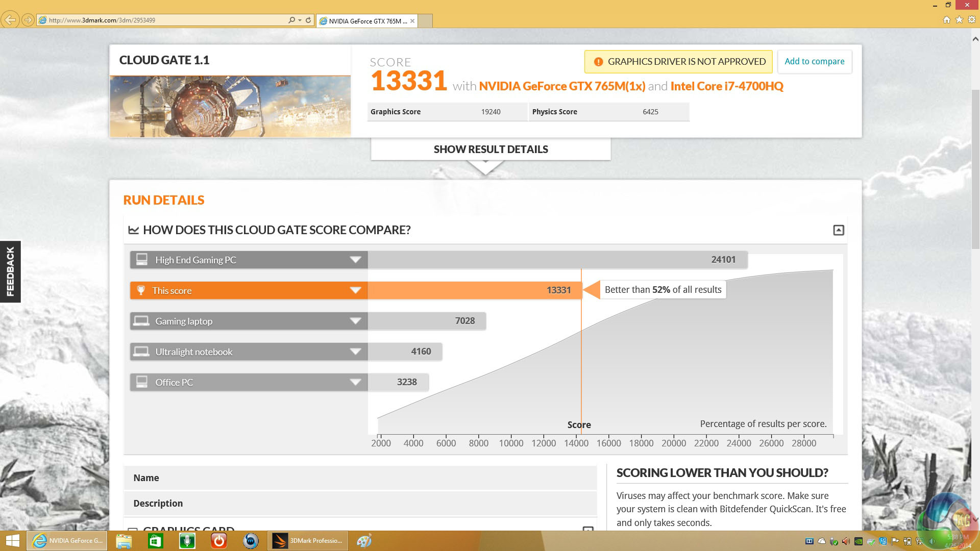
Task: Expand the Office PC dropdown
Action: [355, 382]
